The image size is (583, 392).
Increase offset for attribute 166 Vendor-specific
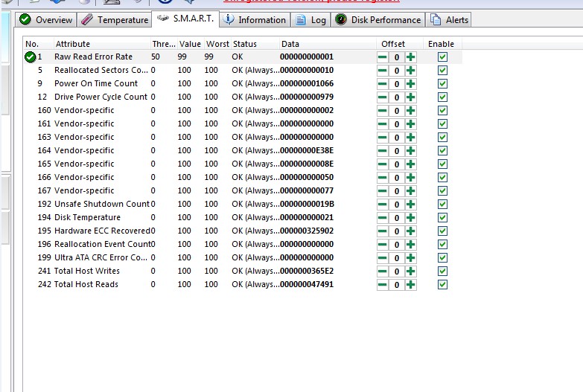click(410, 178)
